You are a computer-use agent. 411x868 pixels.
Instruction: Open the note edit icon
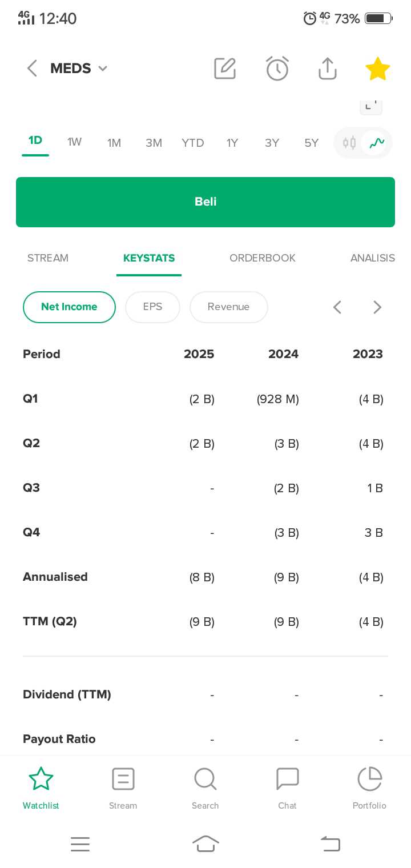[x=225, y=69]
